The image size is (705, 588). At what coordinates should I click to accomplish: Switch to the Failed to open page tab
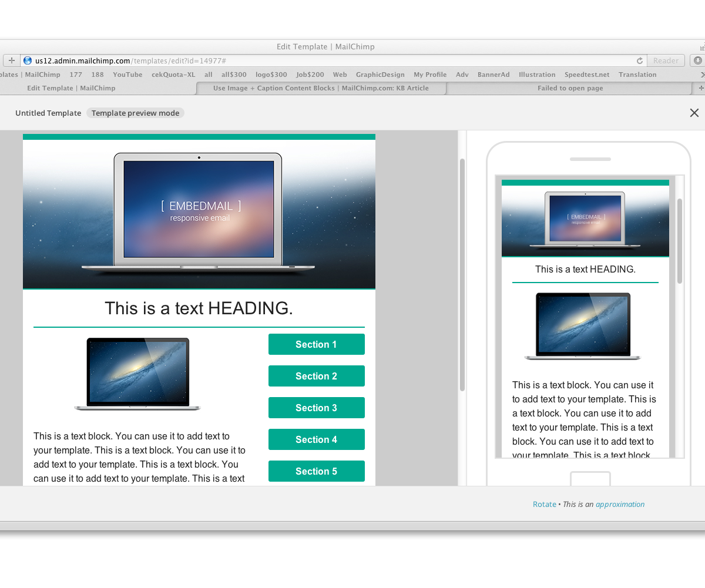pos(570,88)
